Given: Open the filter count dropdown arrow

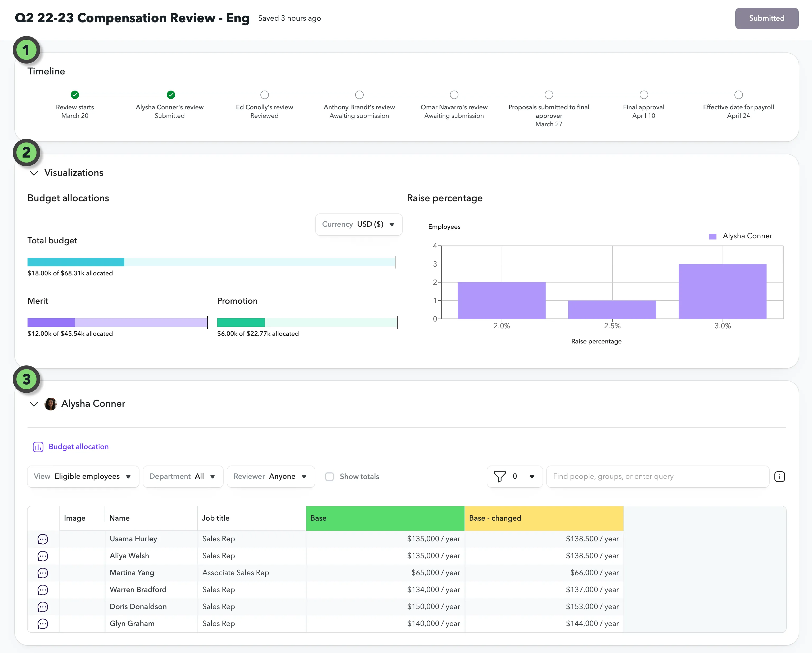Looking at the screenshot, I should click(532, 477).
